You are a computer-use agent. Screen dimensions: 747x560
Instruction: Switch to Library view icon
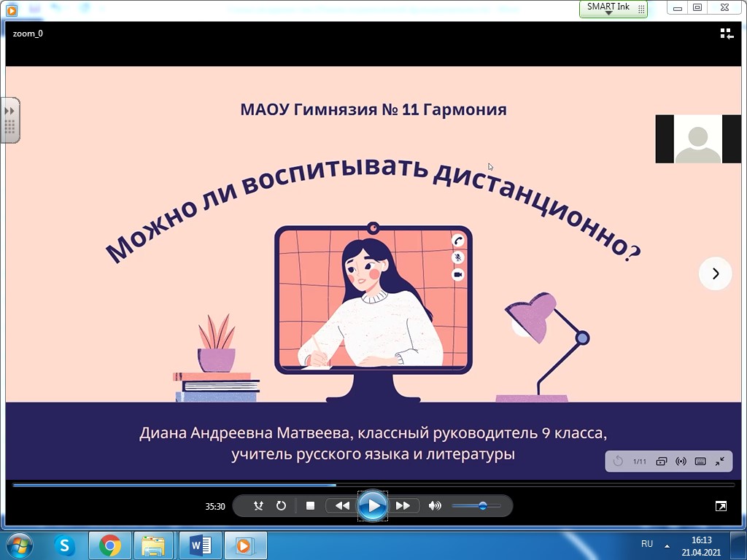click(726, 34)
